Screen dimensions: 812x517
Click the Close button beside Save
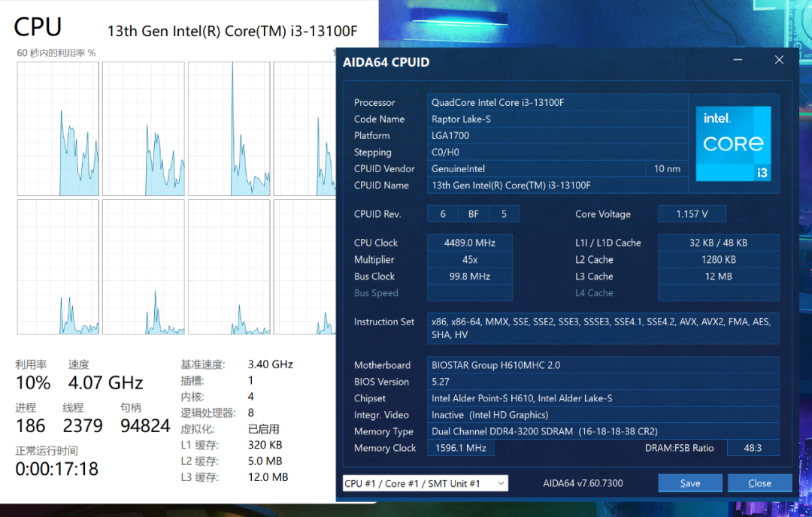point(759,483)
